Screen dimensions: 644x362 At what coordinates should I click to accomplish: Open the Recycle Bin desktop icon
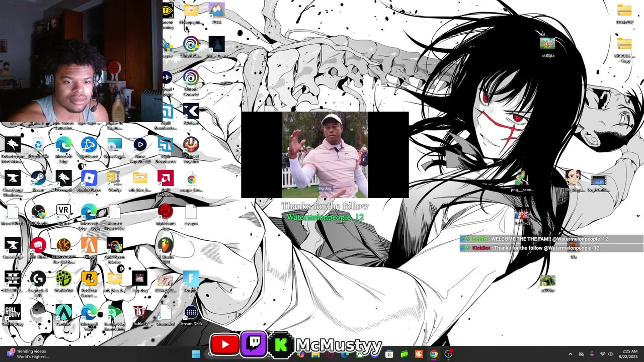(x=38, y=148)
